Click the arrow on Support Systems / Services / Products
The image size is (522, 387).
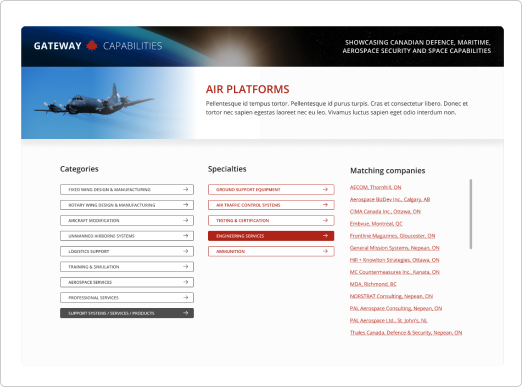click(x=186, y=313)
